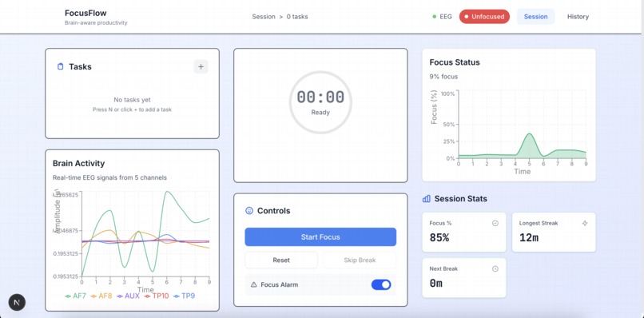Click the Session breadcrumb in header
The image size is (644, 318).
tap(264, 17)
